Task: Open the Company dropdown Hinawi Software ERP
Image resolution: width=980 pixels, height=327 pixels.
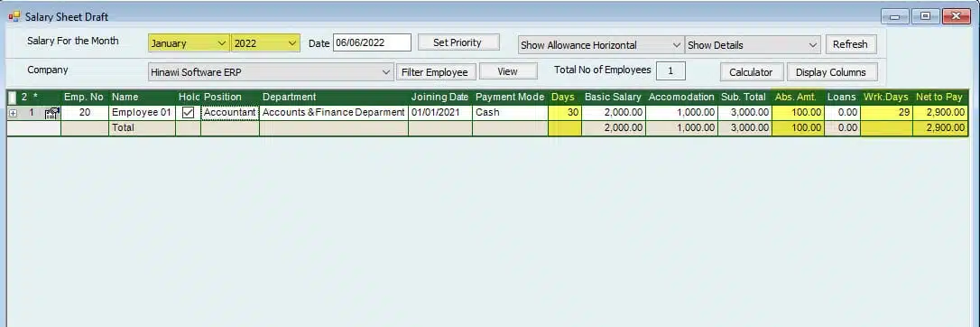Action: tap(271, 72)
